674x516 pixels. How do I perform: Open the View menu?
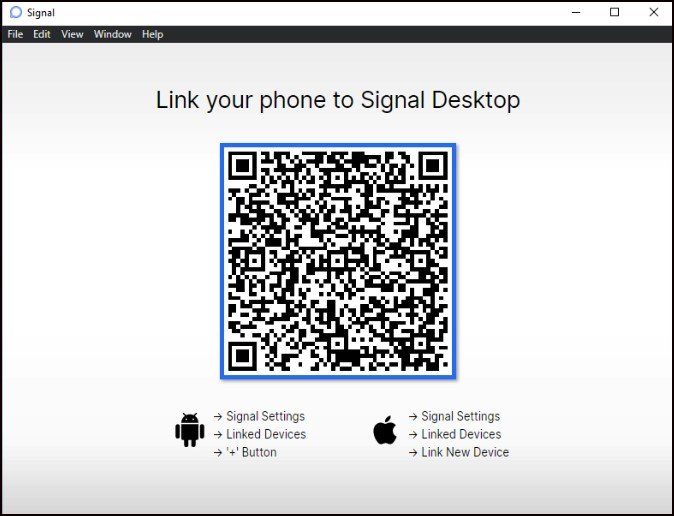pos(72,34)
